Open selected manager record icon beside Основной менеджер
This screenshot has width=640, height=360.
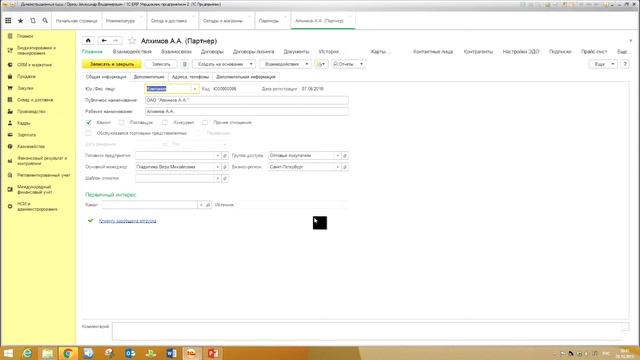(224, 167)
